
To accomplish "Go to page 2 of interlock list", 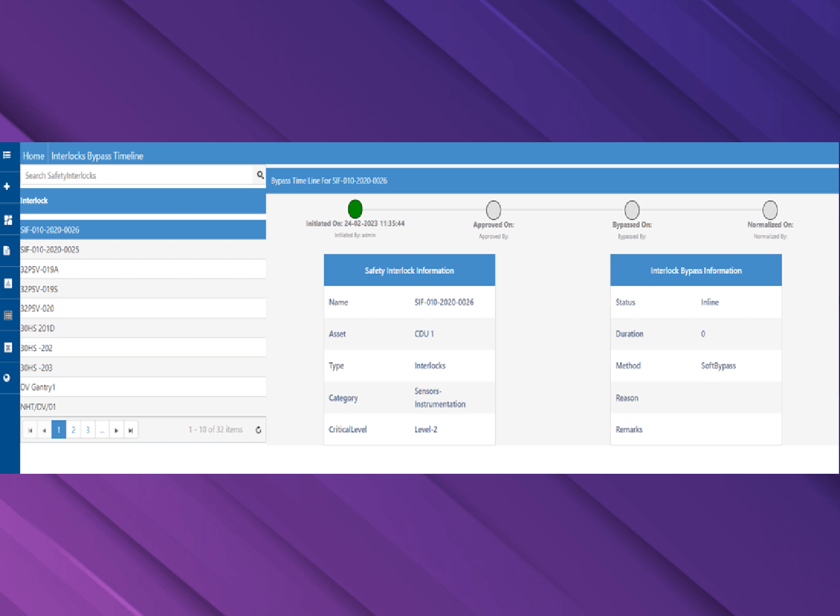I will click(x=73, y=430).
